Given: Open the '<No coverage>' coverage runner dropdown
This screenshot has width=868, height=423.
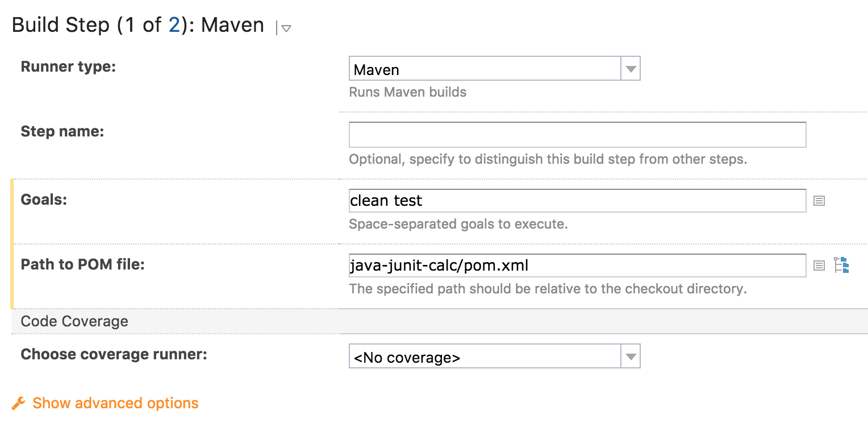Looking at the screenshot, I should click(494, 356).
